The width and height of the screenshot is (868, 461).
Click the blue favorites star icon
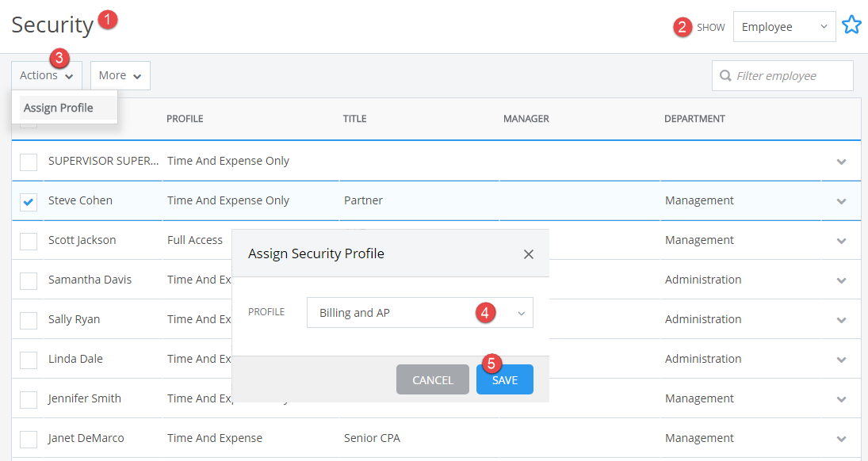click(851, 25)
